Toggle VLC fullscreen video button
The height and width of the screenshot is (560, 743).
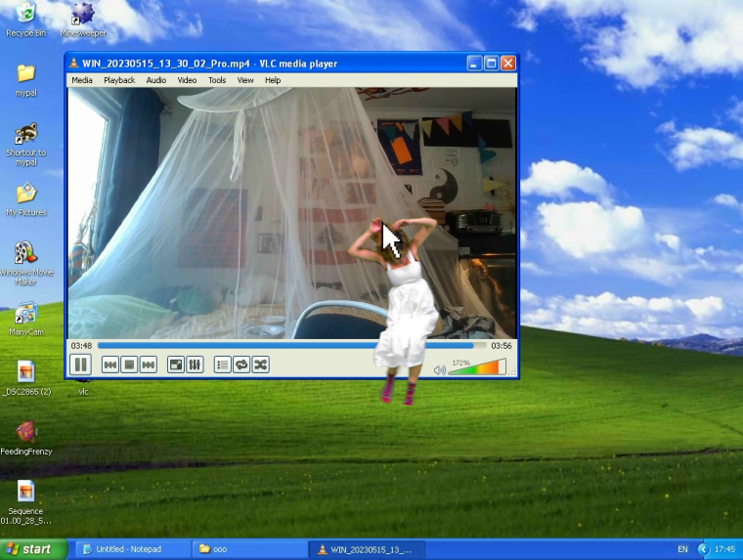(x=176, y=365)
